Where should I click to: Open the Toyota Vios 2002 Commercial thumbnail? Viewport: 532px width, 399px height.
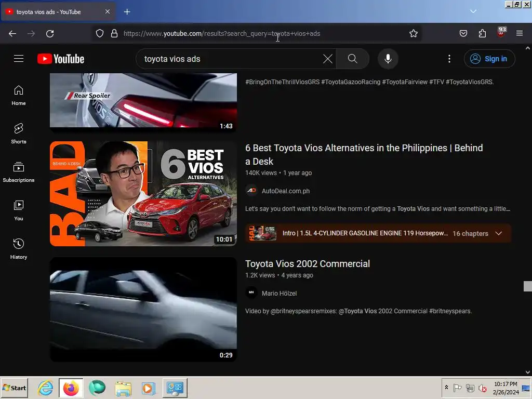(x=143, y=310)
